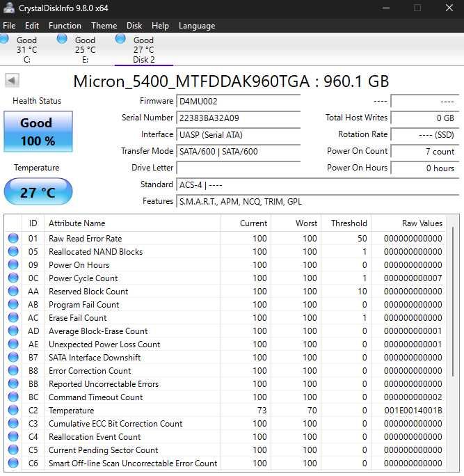Click status icon of Average Block-Erase Count
Image resolution: width=464 pixels, height=476 pixels.
(13, 331)
